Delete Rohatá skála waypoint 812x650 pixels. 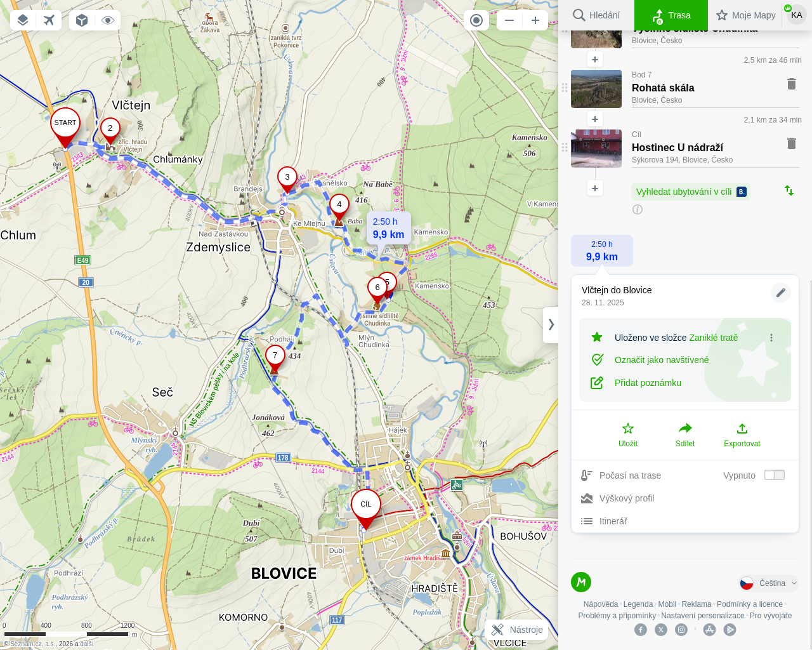791,84
